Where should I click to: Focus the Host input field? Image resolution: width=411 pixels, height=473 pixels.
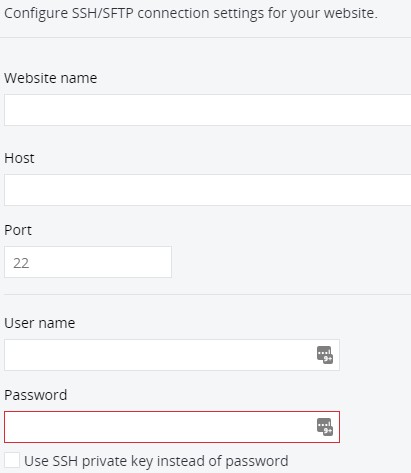click(x=208, y=190)
